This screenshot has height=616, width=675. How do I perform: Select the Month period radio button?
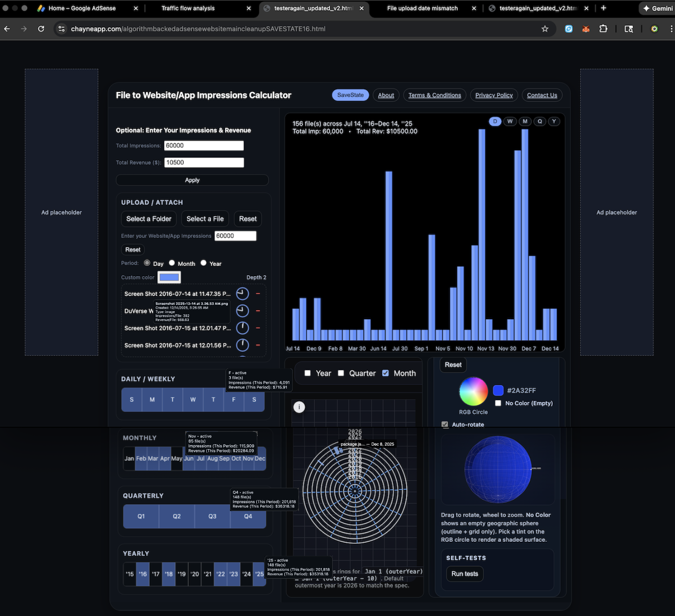(172, 263)
